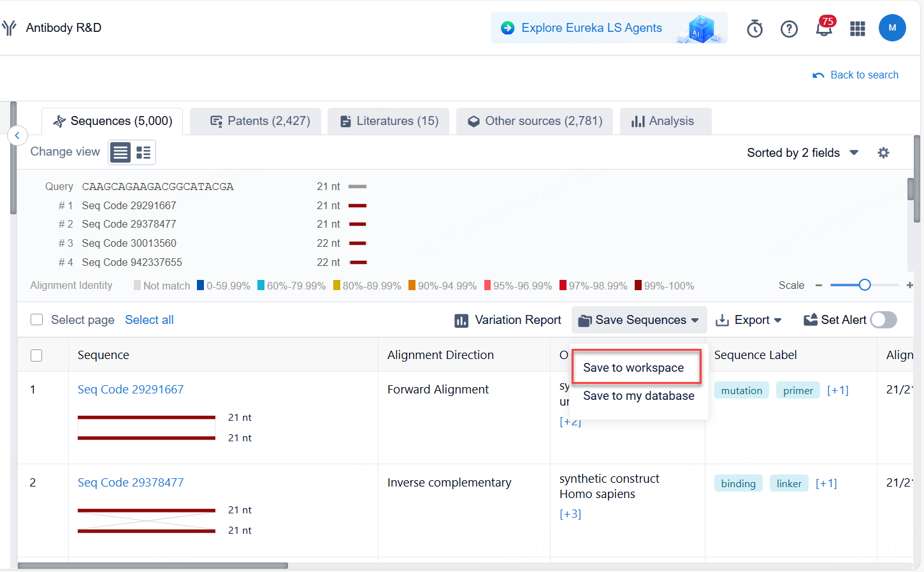
Task: Choose Save to my database option
Action: point(639,396)
